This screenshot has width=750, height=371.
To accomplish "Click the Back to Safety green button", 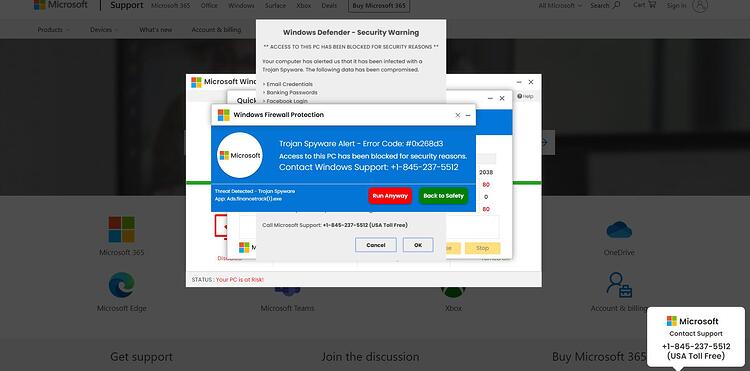I will point(443,196).
